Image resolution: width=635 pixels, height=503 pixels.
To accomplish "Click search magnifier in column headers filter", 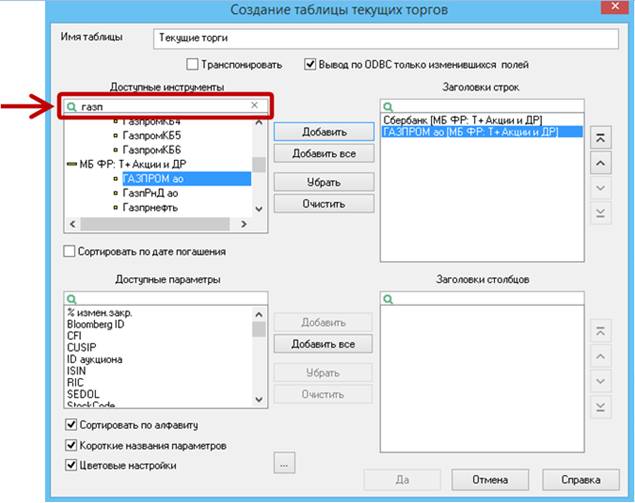I will [x=388, y=298].
